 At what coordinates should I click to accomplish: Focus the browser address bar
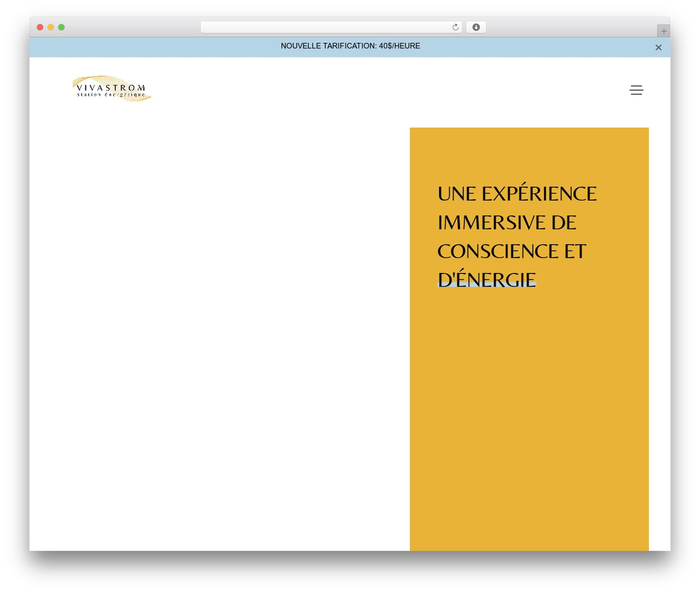coord(331,27)
